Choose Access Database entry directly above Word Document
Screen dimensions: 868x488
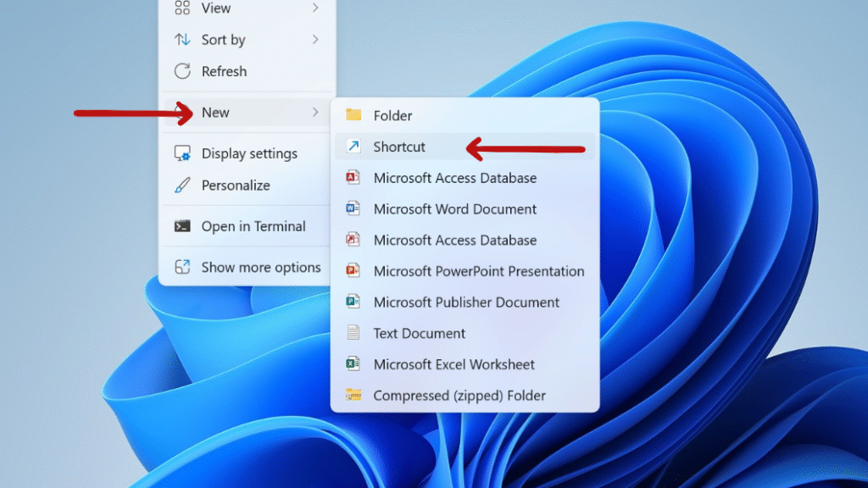pos(465,178)
